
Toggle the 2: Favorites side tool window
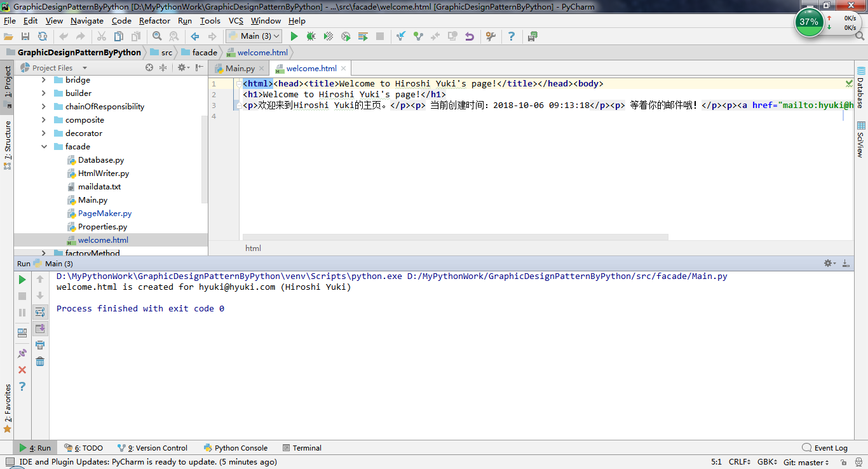[x=7, y=409]
